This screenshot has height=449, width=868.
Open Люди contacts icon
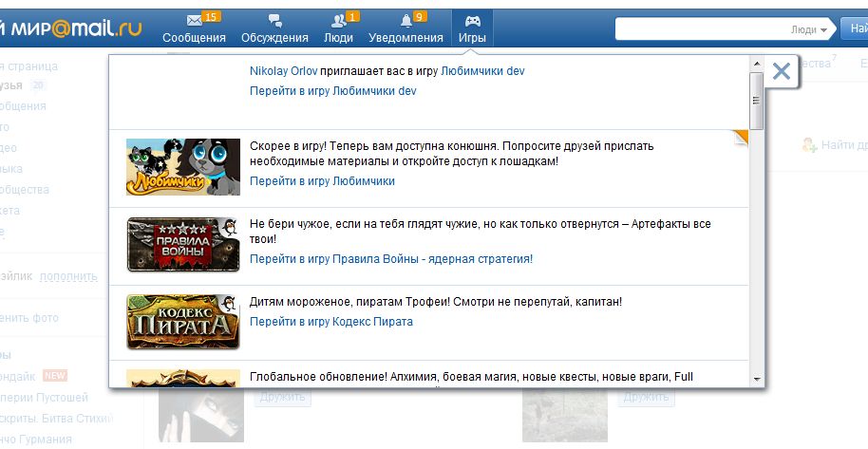point(338,21)
